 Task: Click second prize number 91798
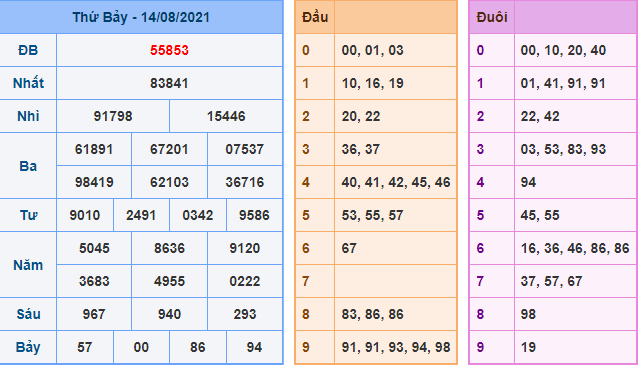click(x=113, y=117)
